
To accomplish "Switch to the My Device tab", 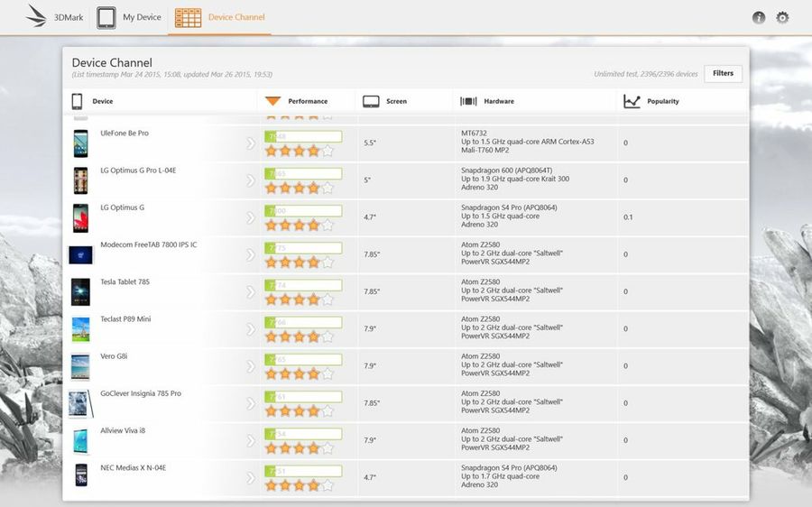I will (142, 17).
